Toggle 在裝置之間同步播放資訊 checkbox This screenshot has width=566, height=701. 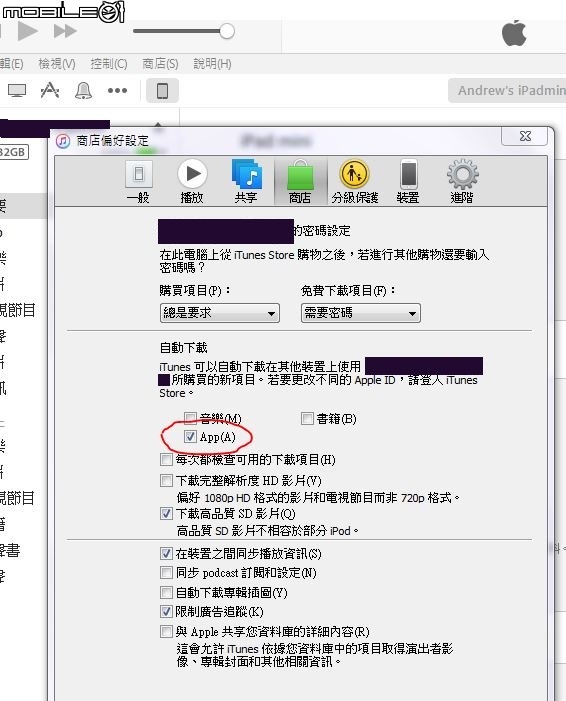pos(166,553)
